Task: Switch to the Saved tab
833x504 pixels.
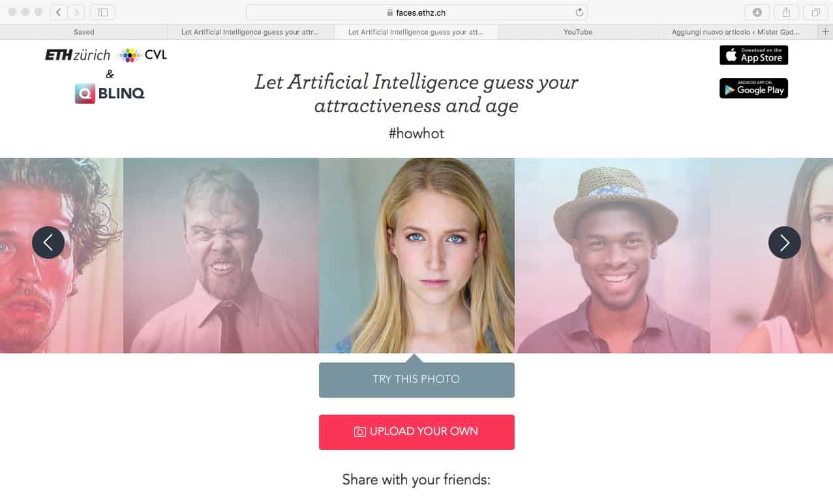Action: pos(83,32)
